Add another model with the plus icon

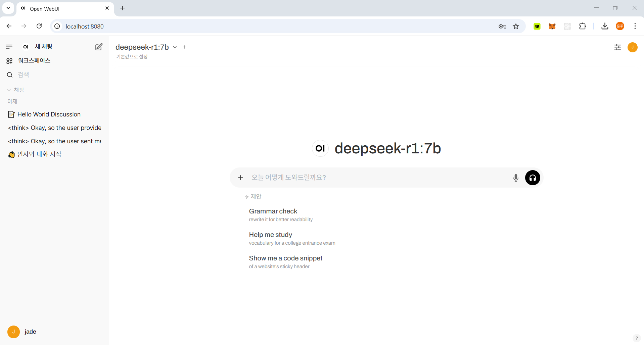tap(184, 47)
